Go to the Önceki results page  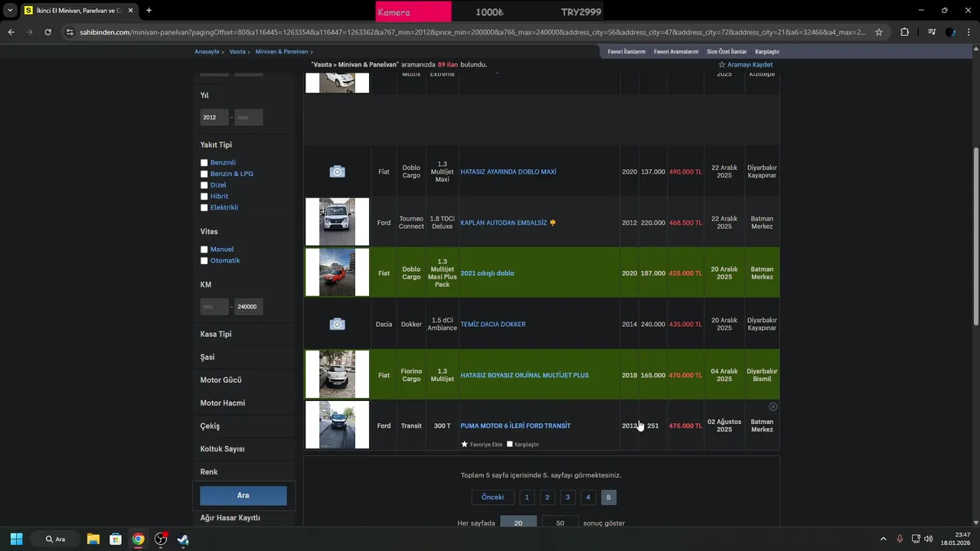(492, 497)
